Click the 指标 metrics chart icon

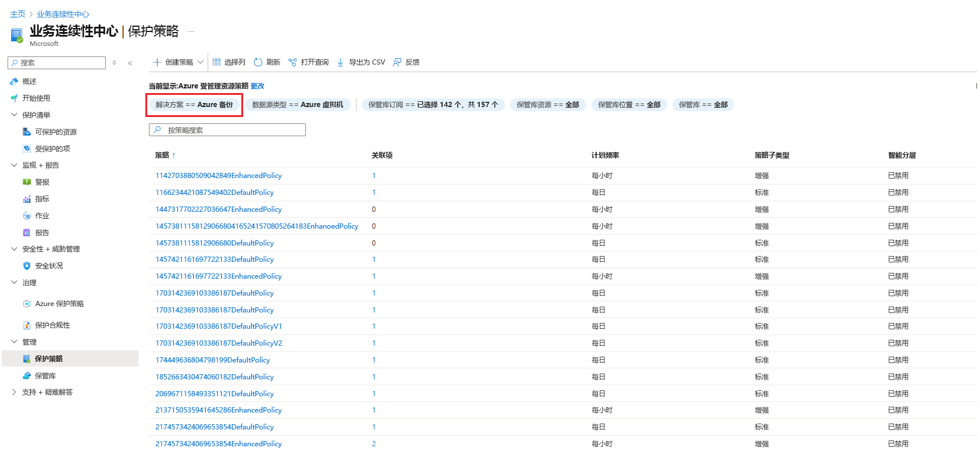coord(27,199)
